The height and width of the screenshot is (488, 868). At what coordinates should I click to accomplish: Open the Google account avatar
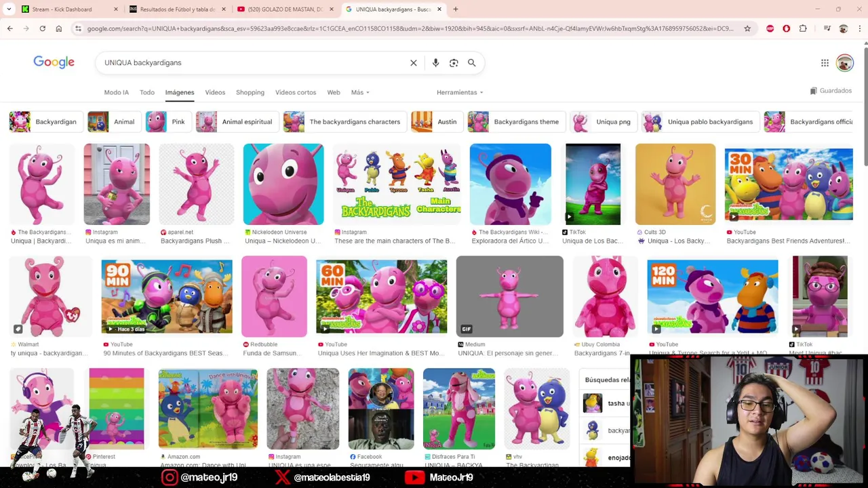pos(844,63)
